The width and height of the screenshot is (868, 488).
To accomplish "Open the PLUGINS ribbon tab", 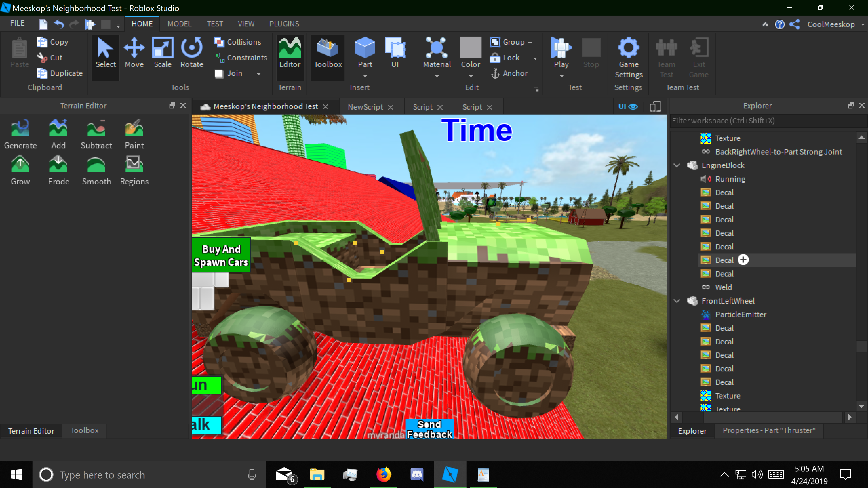I will pos(284,24).
